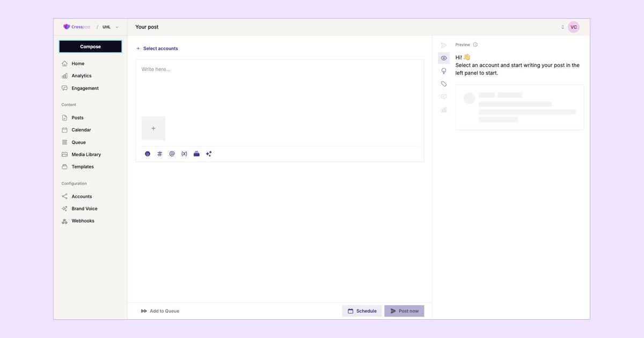
Task: Open the comment panel icon
Action: [x=444, y=97]
